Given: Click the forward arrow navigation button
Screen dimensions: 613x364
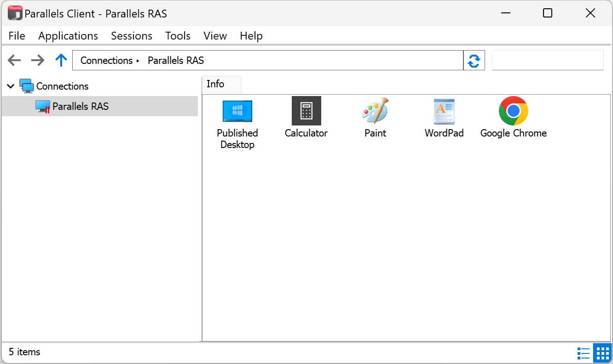Looking at the screenshot, I should [x=37, y=61].
